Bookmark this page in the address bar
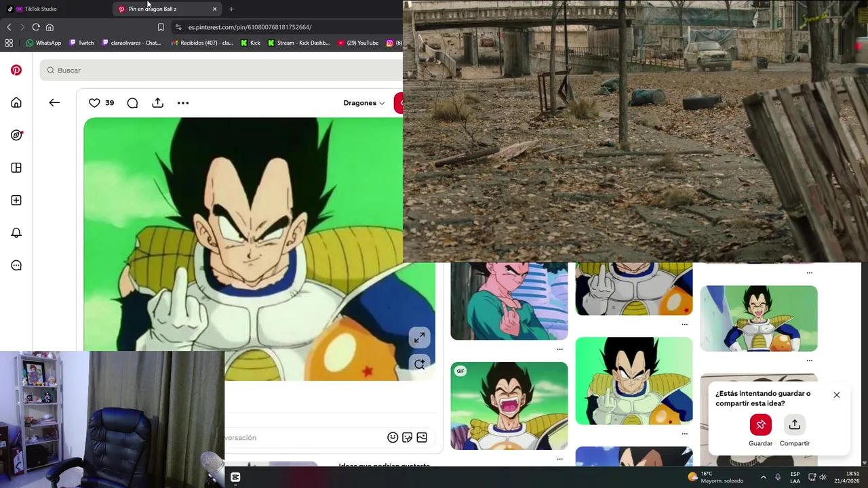Viewport: 868px width, 488px height. click(161, 27)
